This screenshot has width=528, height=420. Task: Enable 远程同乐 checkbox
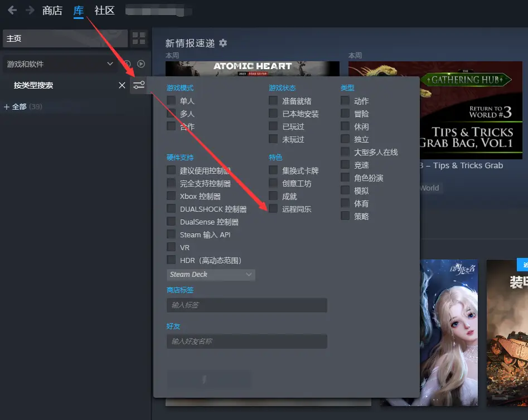coord(273,209)
